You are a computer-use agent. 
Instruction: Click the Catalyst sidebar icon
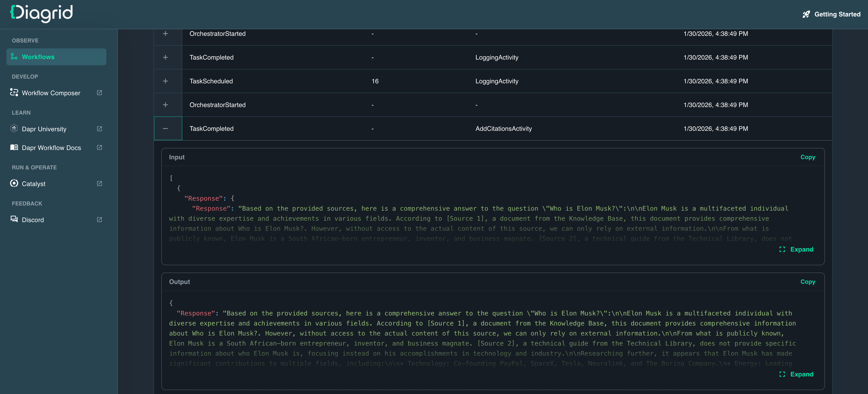[14, 183]
